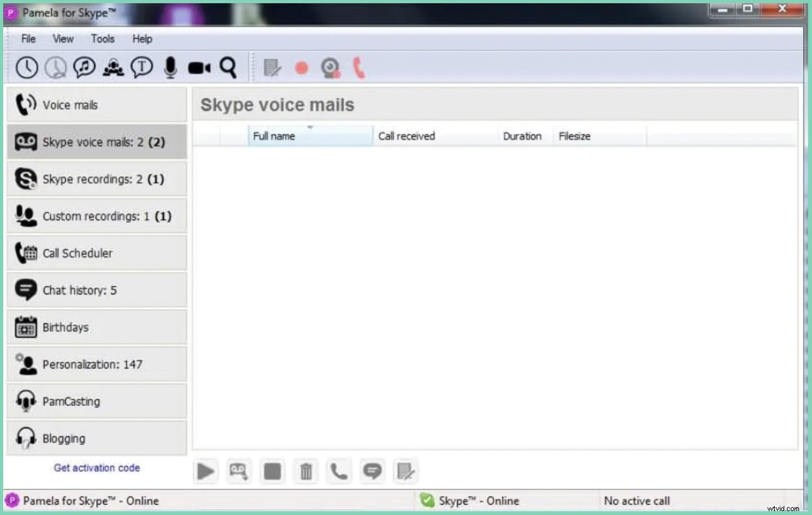Select the video recording camera icon
The width and height of the screenshot is (812, 515).
[x=199, y=66]
